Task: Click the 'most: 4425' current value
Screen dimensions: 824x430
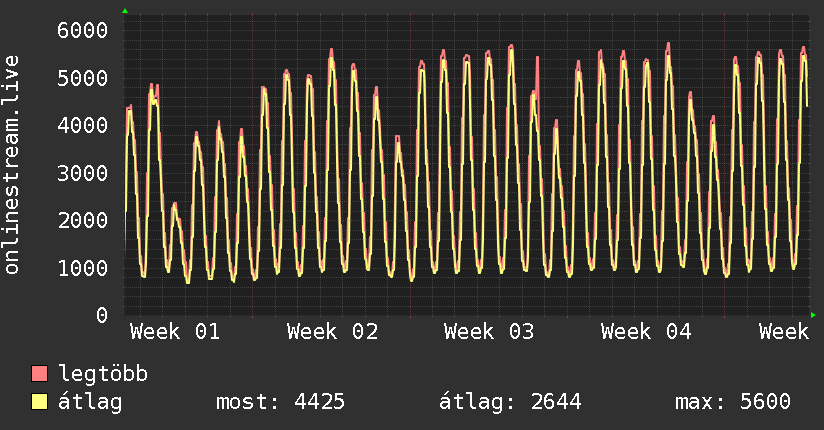Action: click(280, 402)
